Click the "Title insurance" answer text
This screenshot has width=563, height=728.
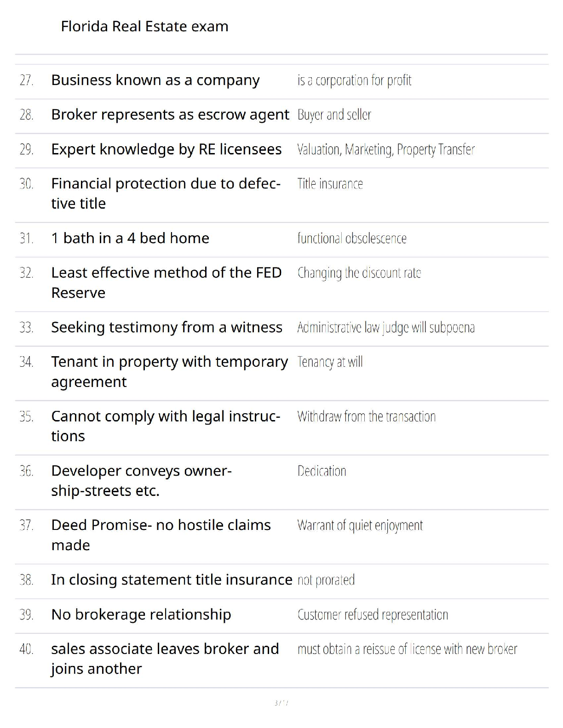point(330,184)
